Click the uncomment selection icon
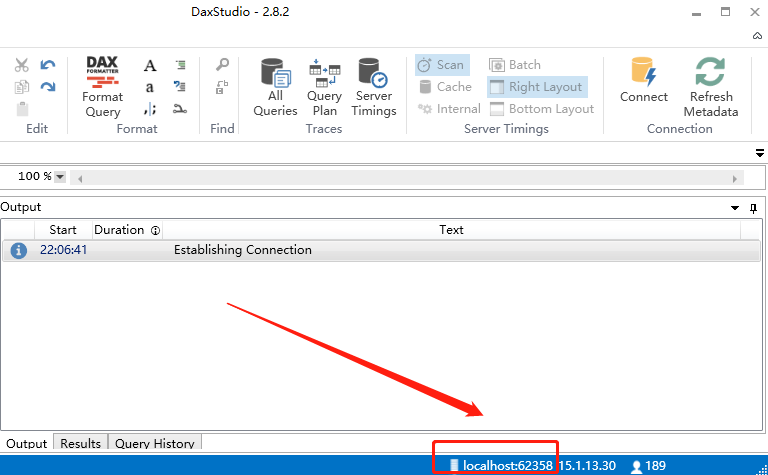Viewport: 768px width, 475px height. coord(180,87)
